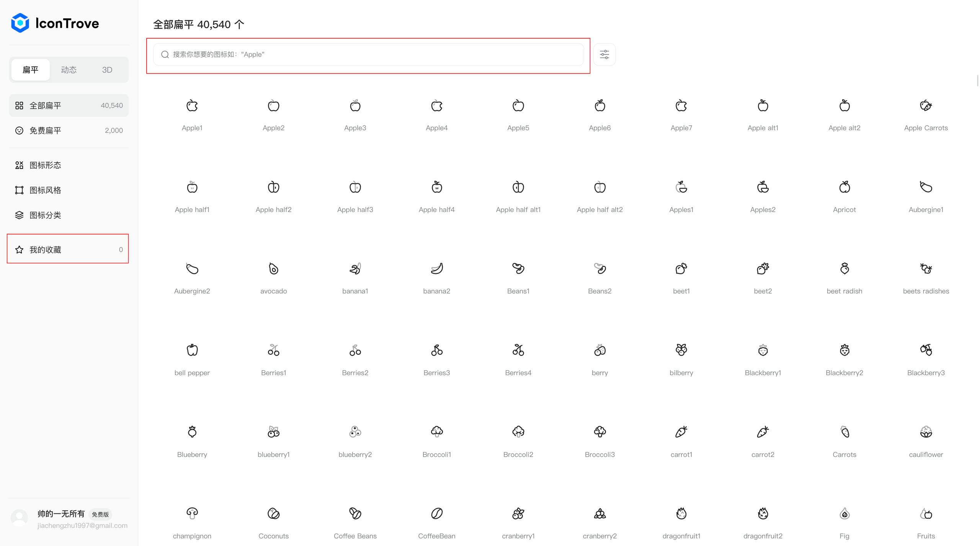Click the carrot1 icon
Image resolution: width=980 pixels, height=546 pixels.
point(681,432)
